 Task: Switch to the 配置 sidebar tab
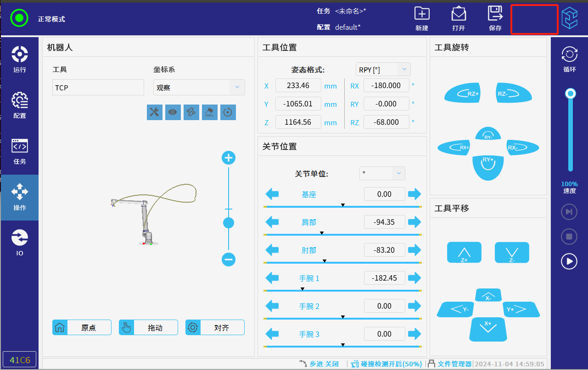pyautogui.click(x=20, y=105)
